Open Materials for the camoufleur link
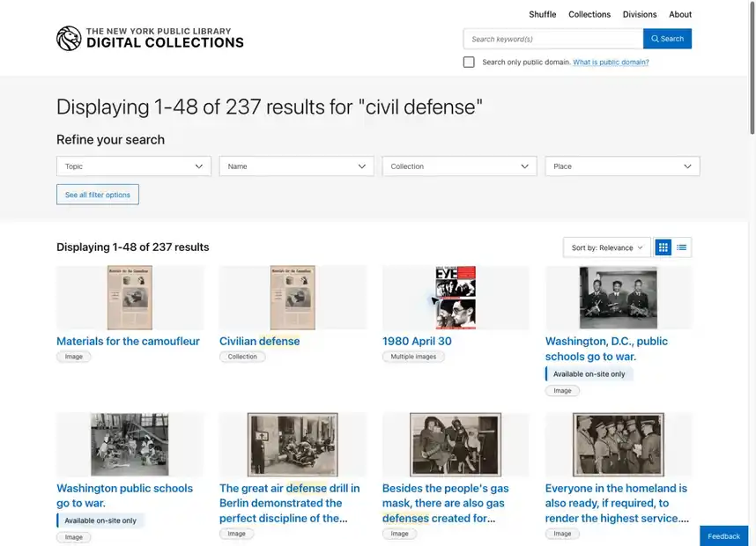Image resolution: width=756 pixels, height=546 pixels. pyautogui.click(x=128, y=341)
